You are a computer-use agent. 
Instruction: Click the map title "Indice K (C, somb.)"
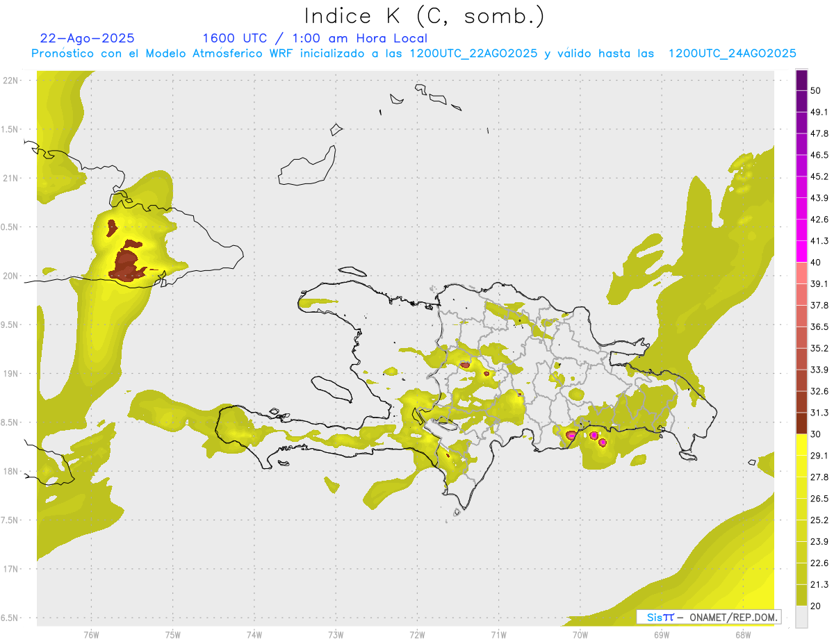point(425,17)
